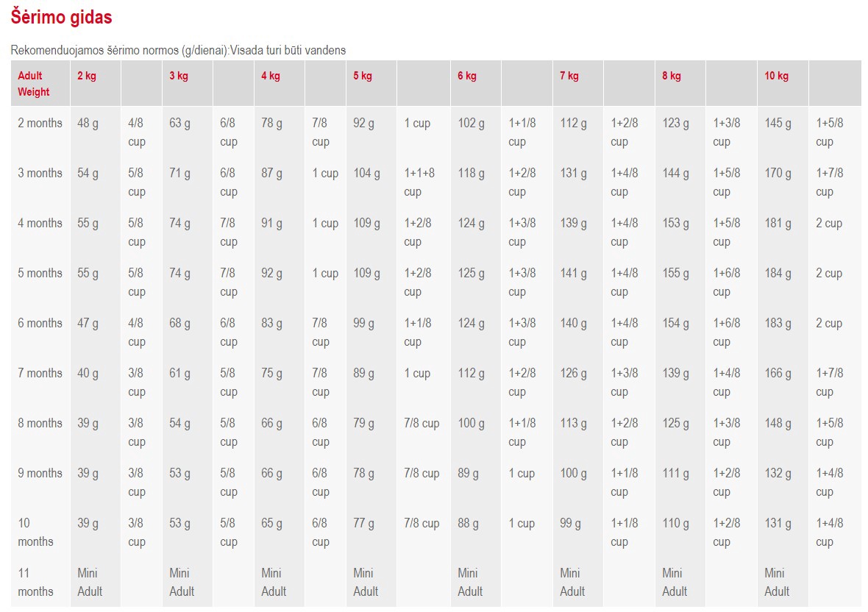The image size is (868, 612).
Task: Select the "2 kg" column header
Action: click(87, 76)
